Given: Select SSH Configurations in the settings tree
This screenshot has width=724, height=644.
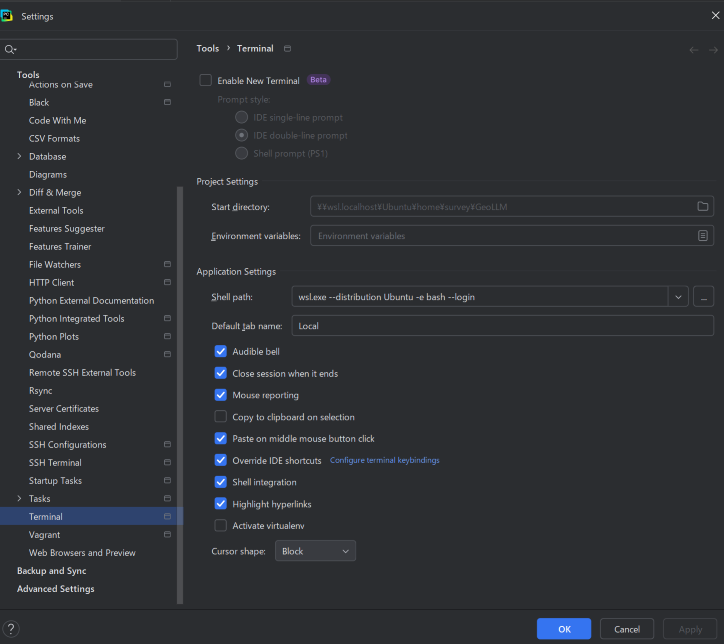Looking at the screenshot, I should click(x=67, y=445).
